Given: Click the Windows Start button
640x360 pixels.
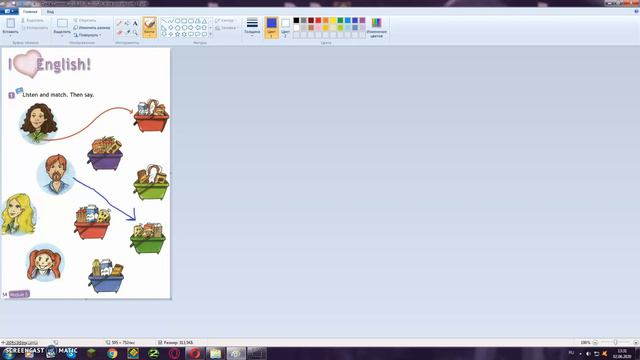Looking at the screenshot, I should [x=9, y=353].
